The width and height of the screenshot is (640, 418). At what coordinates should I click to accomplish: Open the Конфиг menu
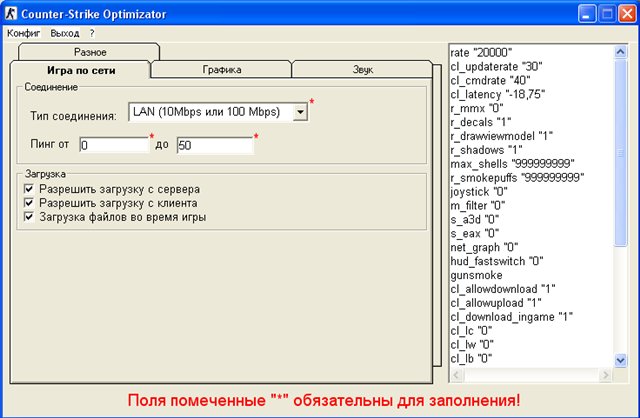point(24,33)
